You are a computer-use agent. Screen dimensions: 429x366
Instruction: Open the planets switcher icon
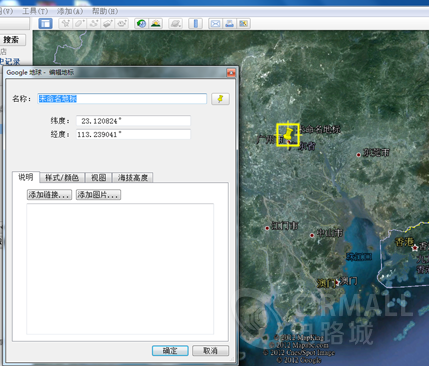click(176, 24)
